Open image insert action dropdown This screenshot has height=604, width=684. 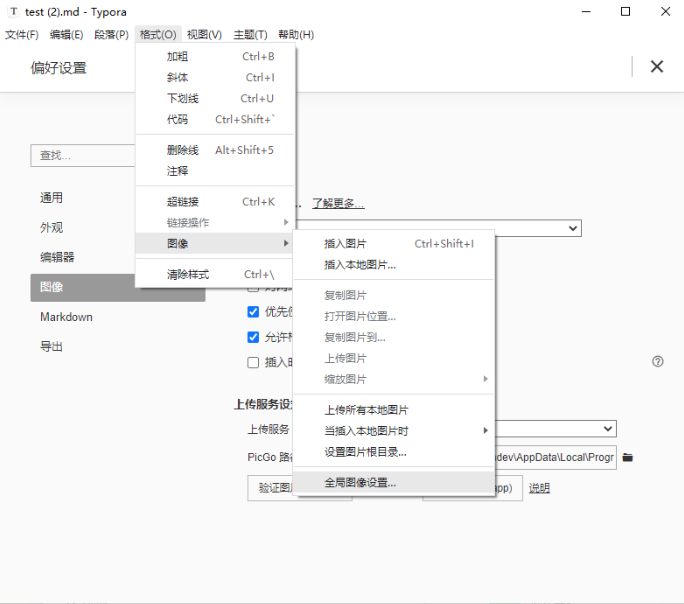pyautogui.click(x=438, y=228)
